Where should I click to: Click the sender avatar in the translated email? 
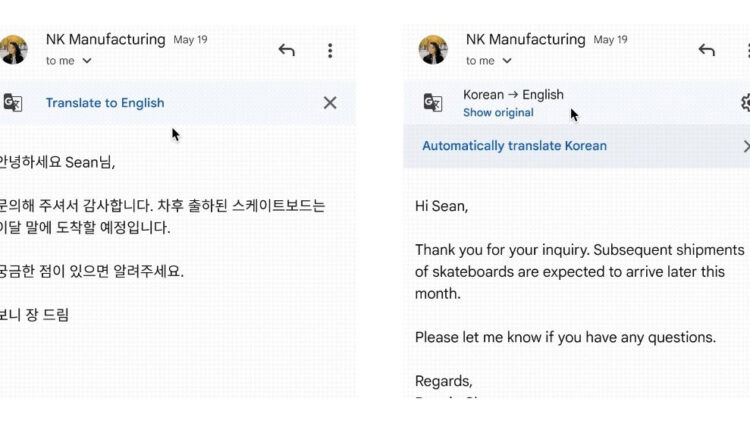[433, 50]
